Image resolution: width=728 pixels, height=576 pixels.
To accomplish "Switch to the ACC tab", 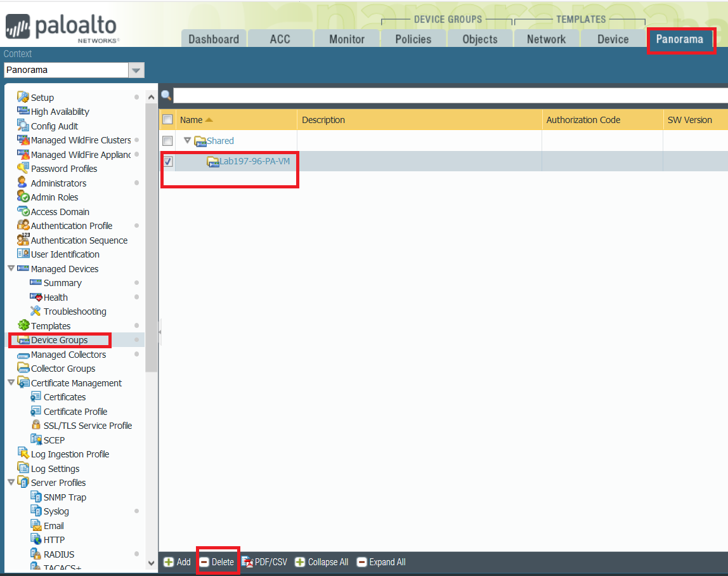I will point(280,39).
